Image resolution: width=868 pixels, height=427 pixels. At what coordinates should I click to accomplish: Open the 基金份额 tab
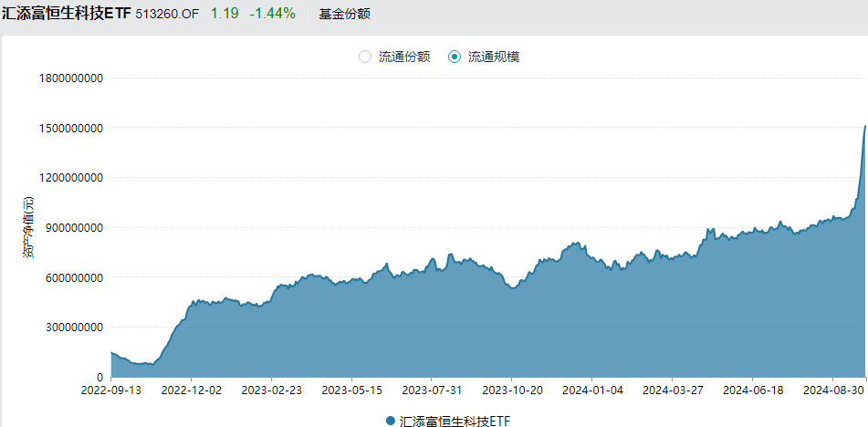[345, 15]
